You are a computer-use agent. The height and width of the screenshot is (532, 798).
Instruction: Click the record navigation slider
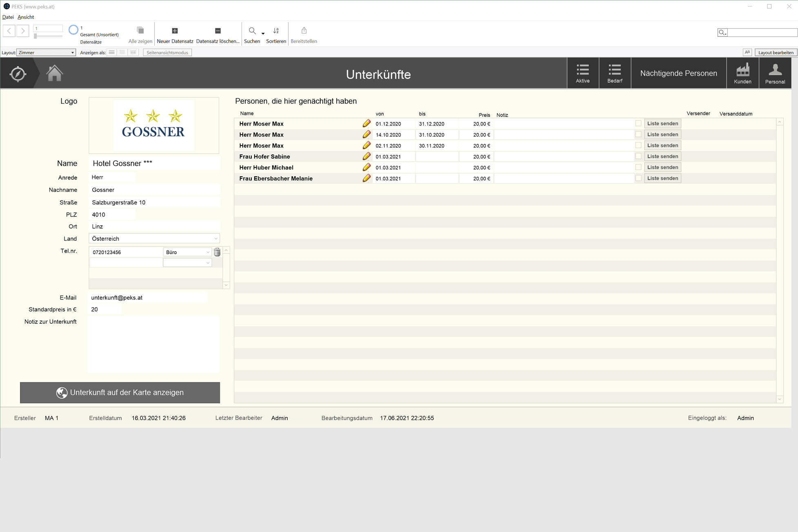[x=36, y=36]
